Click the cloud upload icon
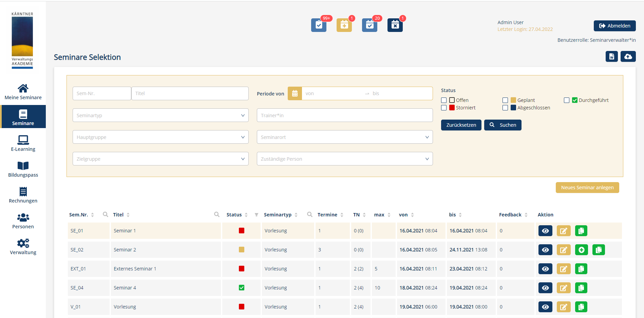 [x=628, y=56]
